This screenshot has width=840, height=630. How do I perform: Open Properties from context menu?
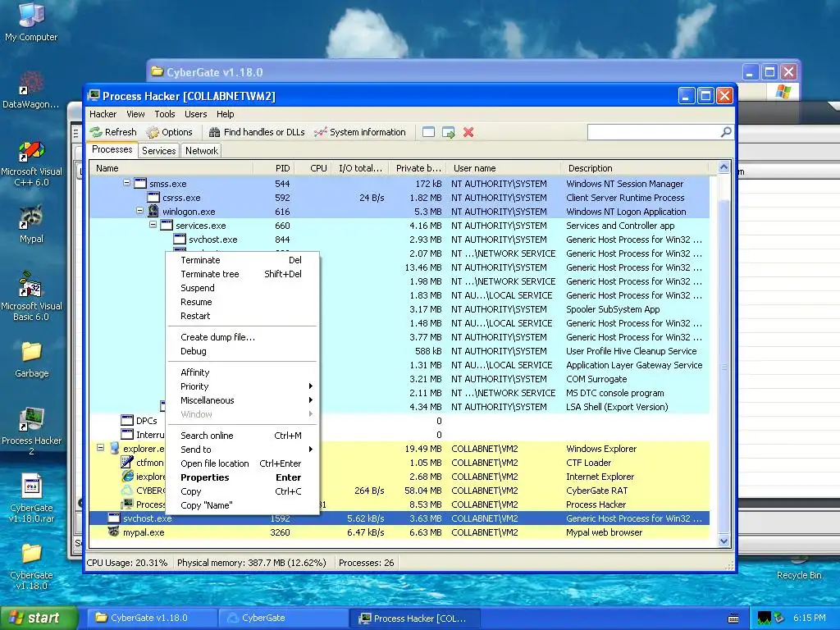point(242,477)
